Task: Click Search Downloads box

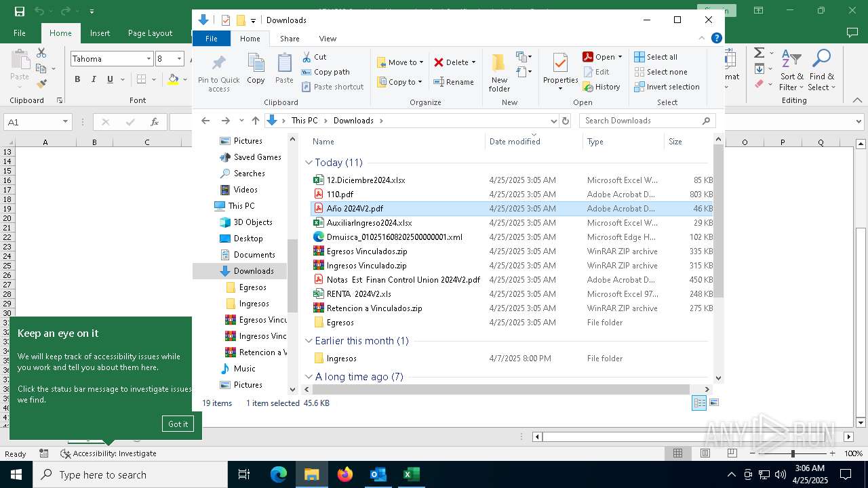Action: pos(648,121)
